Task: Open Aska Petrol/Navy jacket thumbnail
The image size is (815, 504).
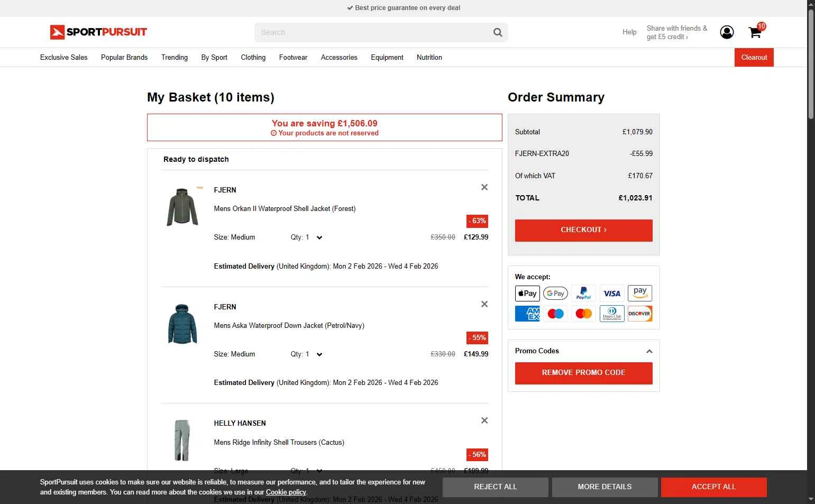Action: point(182,324)
